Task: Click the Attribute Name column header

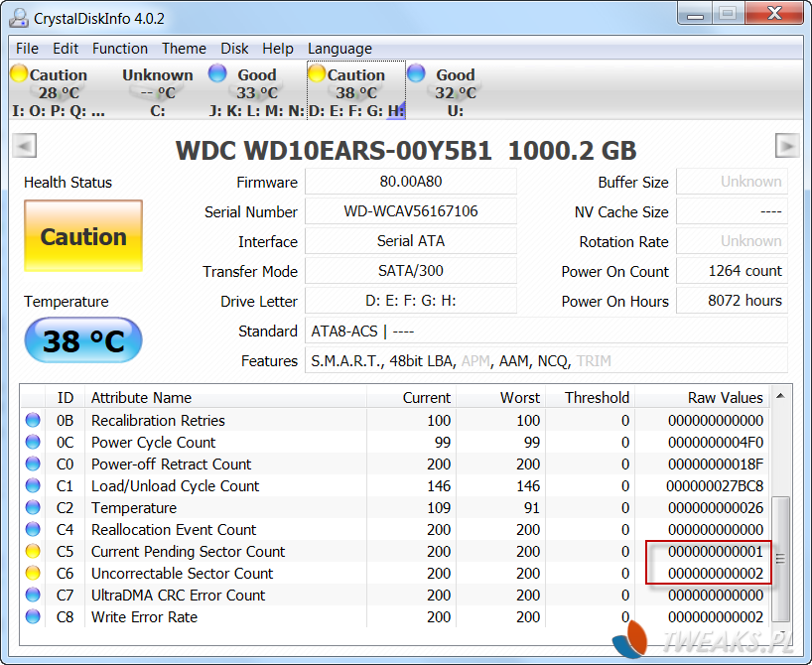Action: pos(225,398)
